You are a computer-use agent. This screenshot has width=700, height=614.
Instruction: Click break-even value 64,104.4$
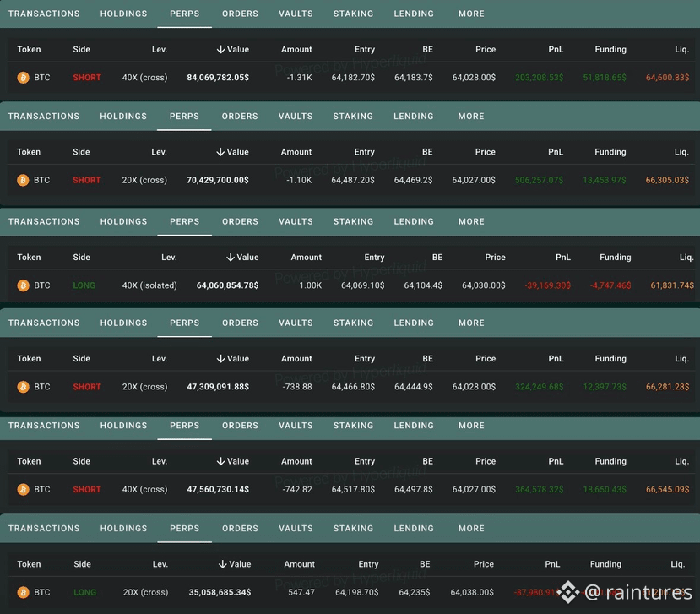click(423, 285)
